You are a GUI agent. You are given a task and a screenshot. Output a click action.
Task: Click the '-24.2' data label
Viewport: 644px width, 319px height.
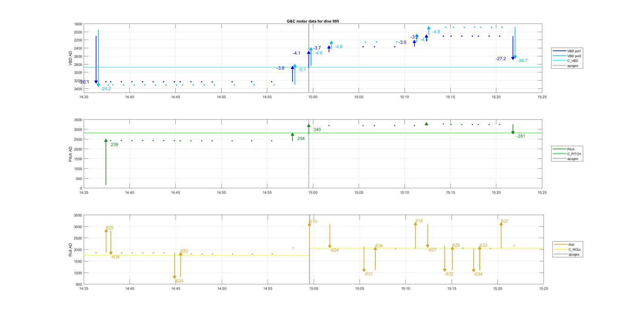106,89
